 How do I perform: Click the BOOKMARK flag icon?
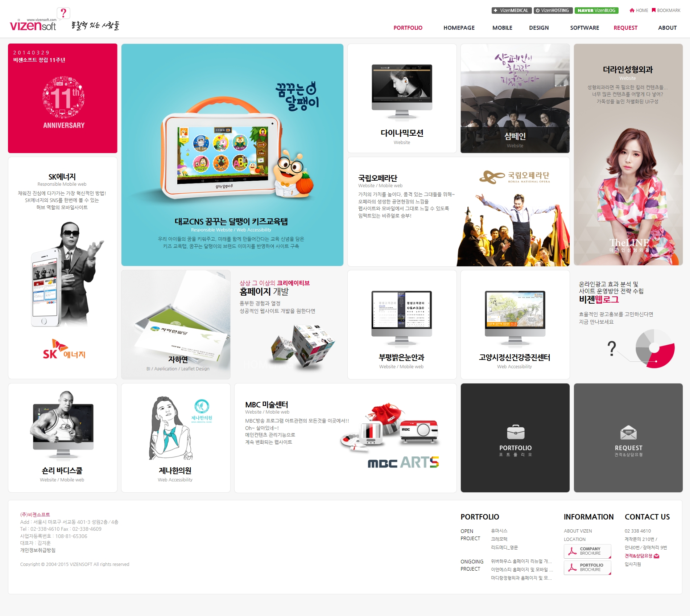click(654, 10)
